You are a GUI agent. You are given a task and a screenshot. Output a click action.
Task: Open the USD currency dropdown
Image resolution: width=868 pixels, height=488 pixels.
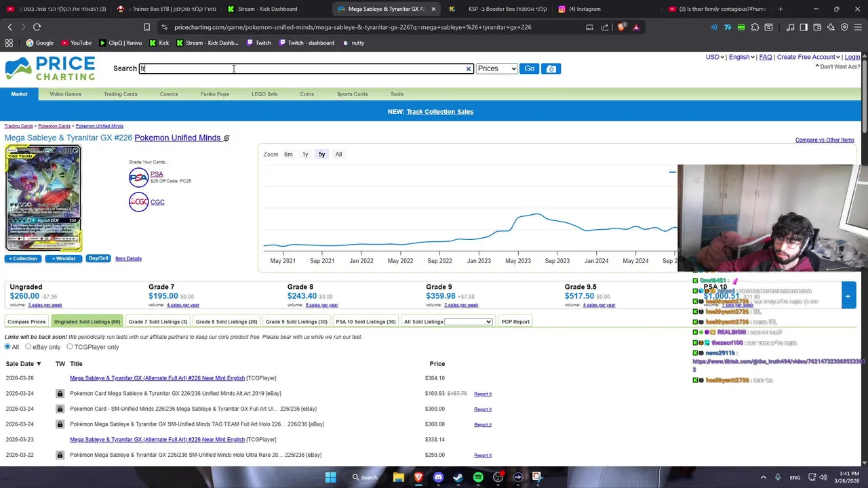(x=715, y=57)
